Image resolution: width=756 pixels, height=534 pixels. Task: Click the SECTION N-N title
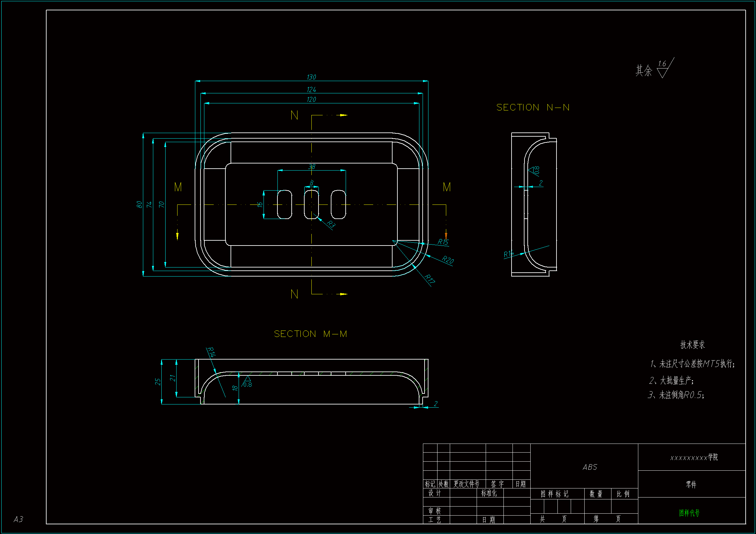click(x=533, y=108)
